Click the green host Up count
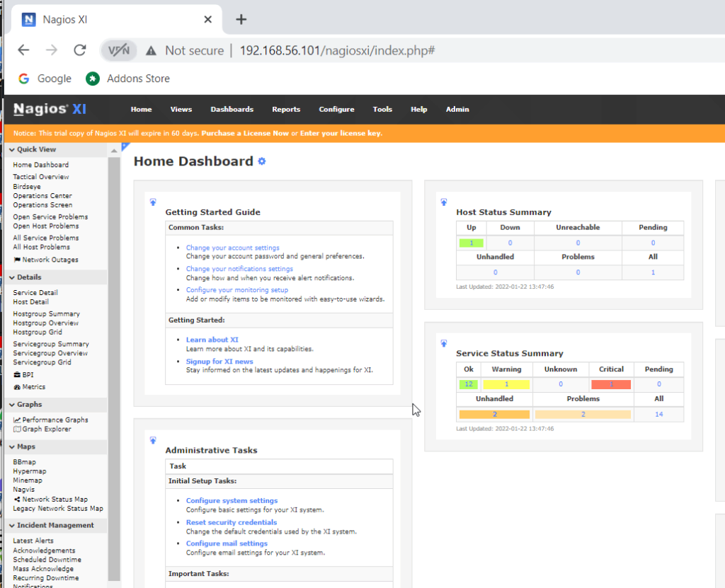Screen dimensions: 725x588 click(x=471, y=243)
